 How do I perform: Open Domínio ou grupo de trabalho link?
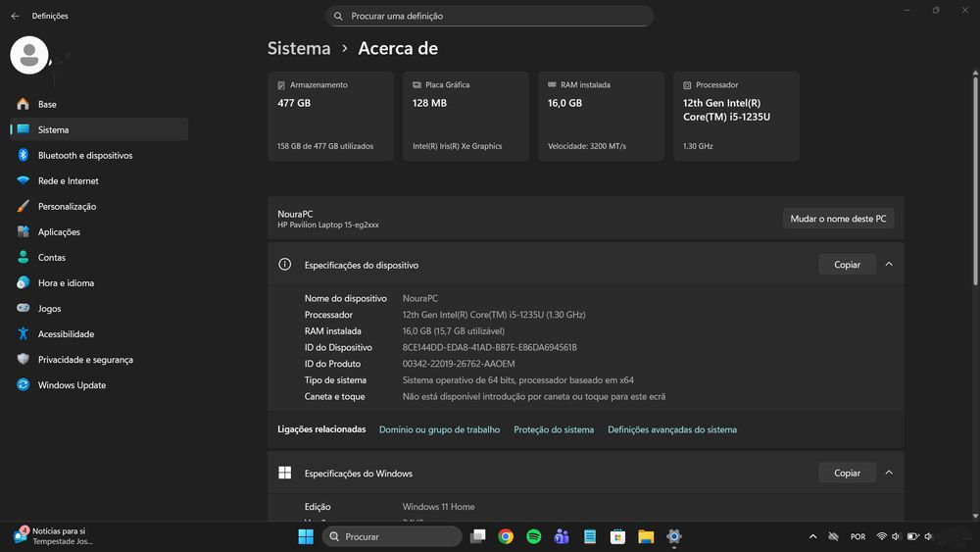tap(439, 429)
